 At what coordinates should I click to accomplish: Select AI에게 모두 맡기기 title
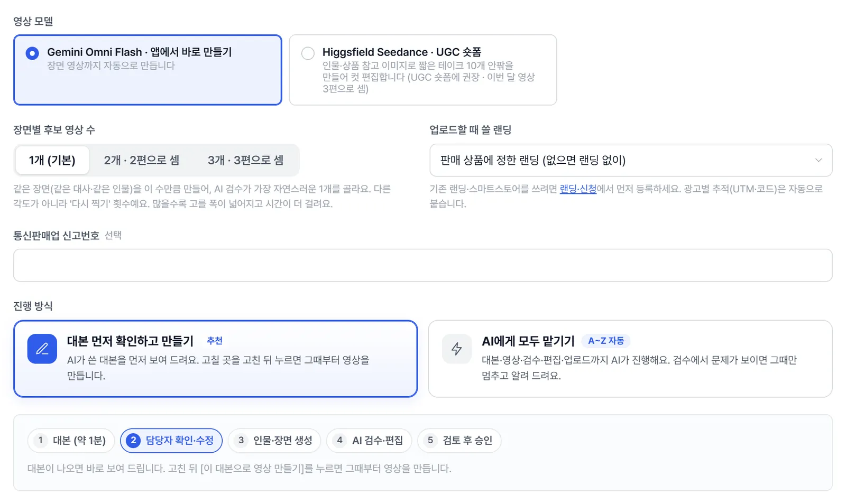528,341
